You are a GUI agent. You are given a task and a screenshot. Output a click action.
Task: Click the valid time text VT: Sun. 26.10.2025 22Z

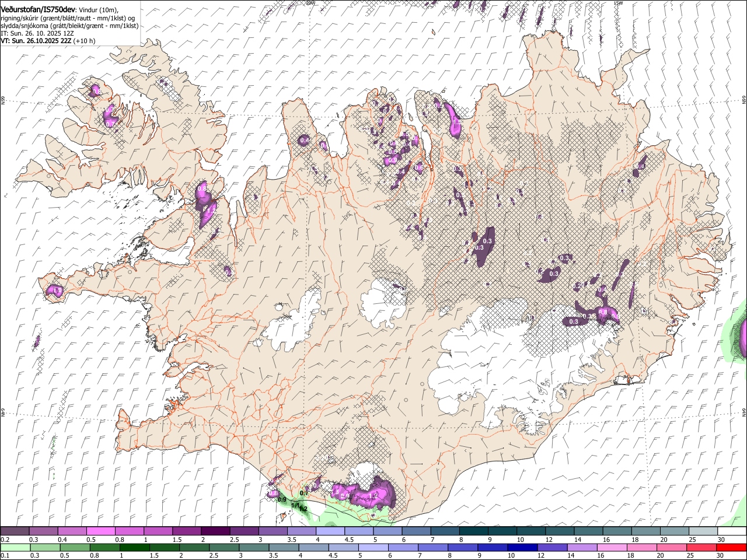[36, 41]
